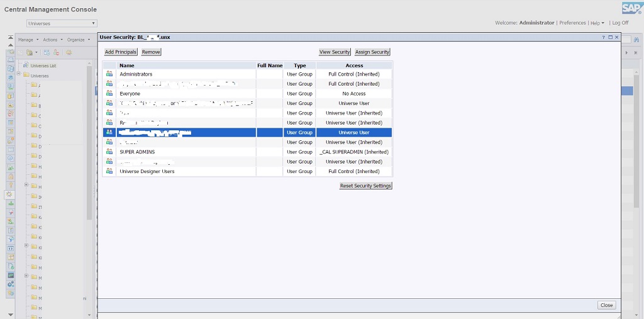Click the Add Principals button

(121, 52)
